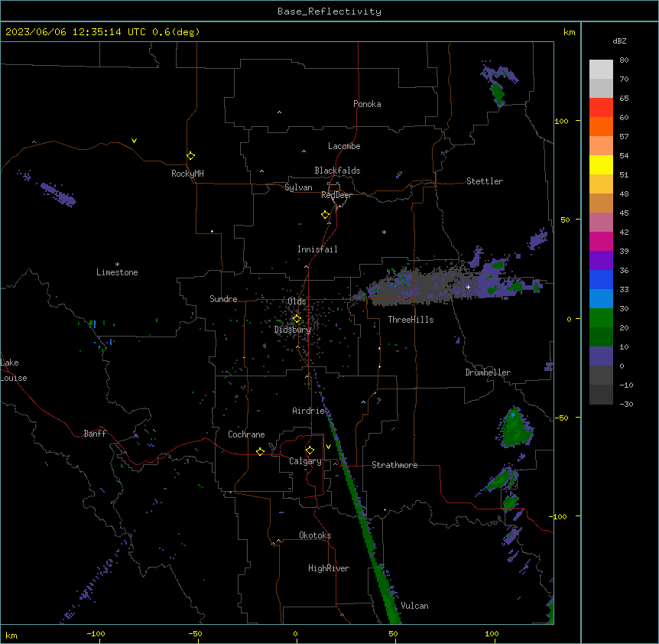Click the Banff town label
The image size is (659, 644).
95,434
